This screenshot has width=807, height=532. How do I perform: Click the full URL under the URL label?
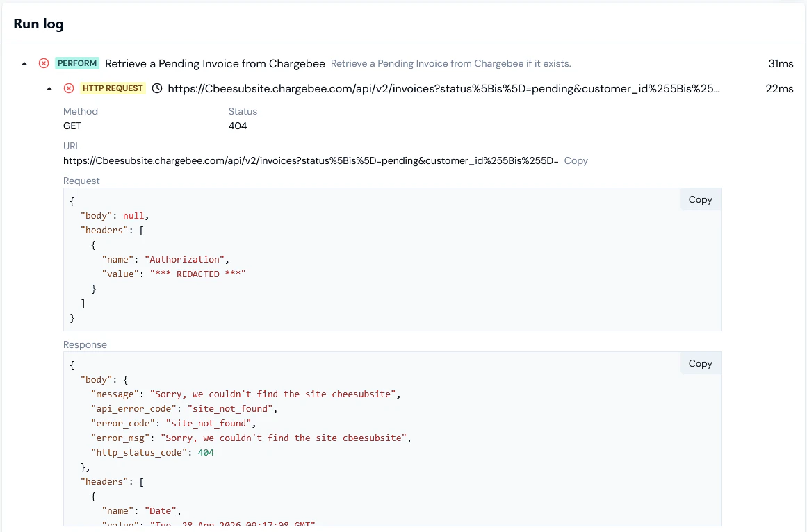point(311,161)
